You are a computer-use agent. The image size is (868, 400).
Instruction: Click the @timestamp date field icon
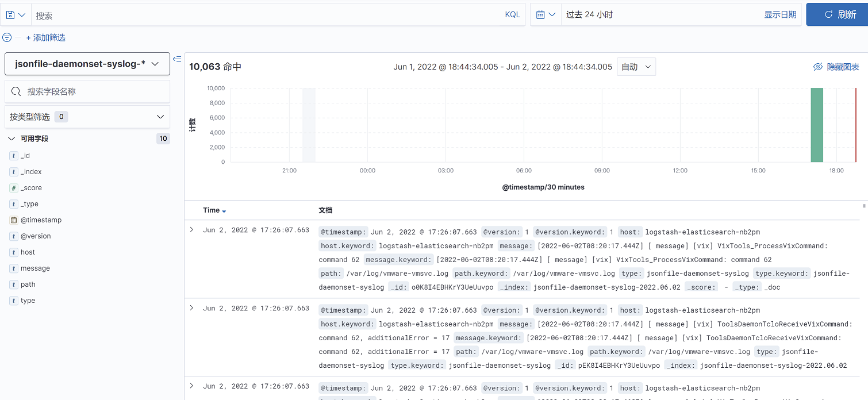[x=14, y=220]
